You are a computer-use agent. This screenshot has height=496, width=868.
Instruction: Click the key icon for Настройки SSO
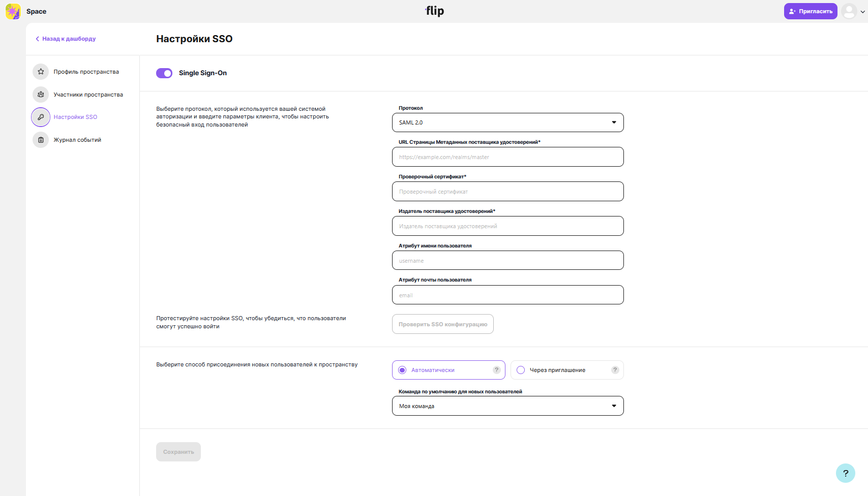coord(41,117)
